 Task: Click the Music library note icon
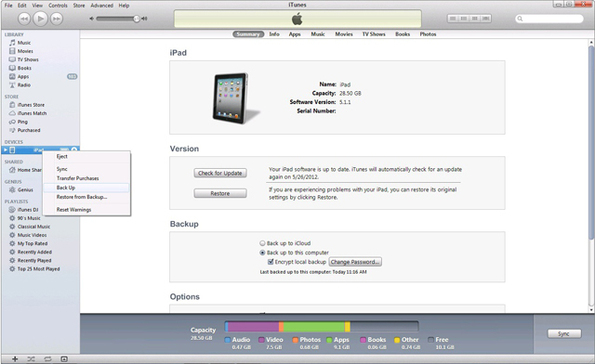(x=12, y=43)
